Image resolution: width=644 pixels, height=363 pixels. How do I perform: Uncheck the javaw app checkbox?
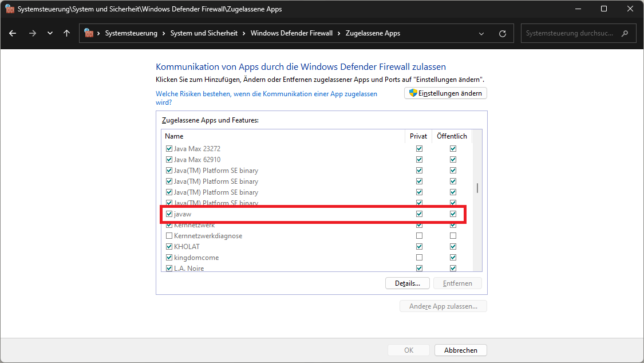(169, 214)
